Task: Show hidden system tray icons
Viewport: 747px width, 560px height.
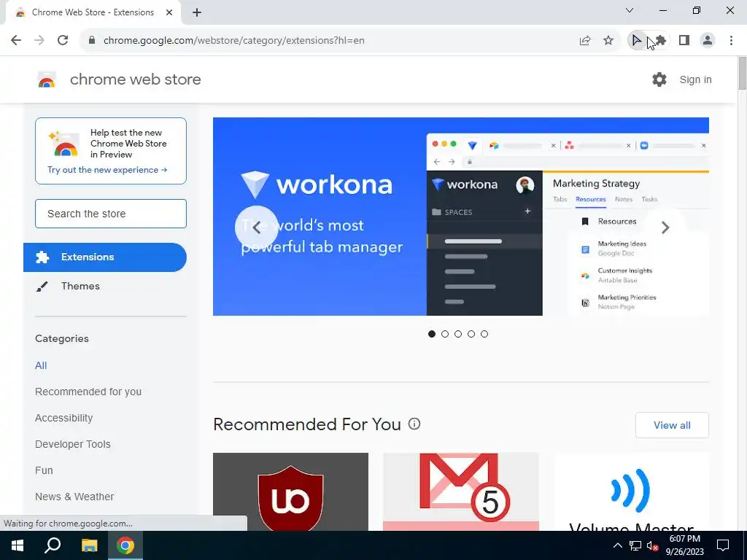Action: [x=617, y=545]
